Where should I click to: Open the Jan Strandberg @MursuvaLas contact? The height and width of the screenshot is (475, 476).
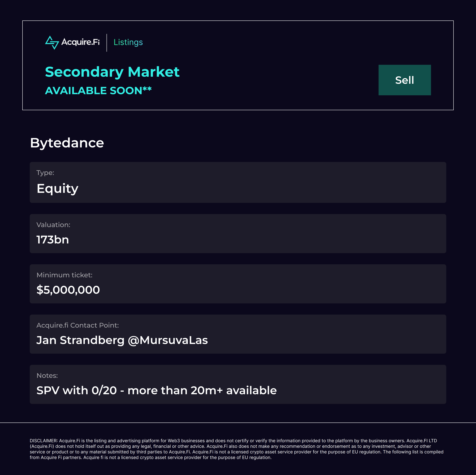[122, 340]
